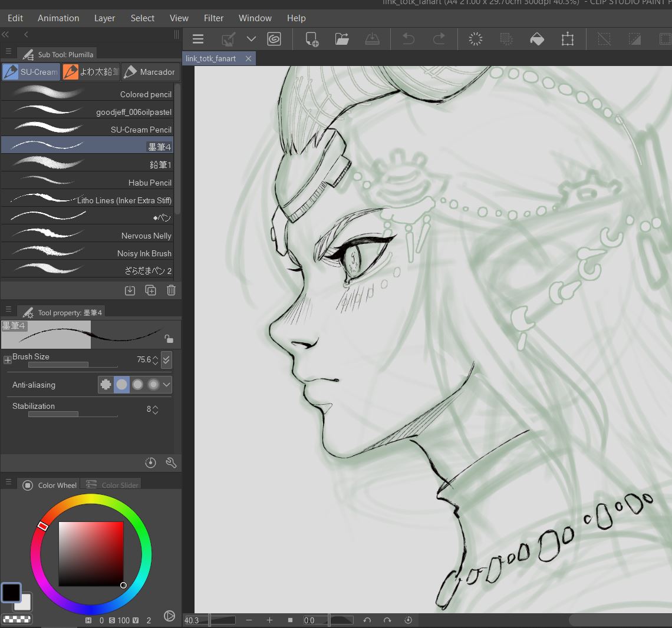672x628 pixels.
Task: Choose the 鉛筆1 brush
Action: (87, 163)
